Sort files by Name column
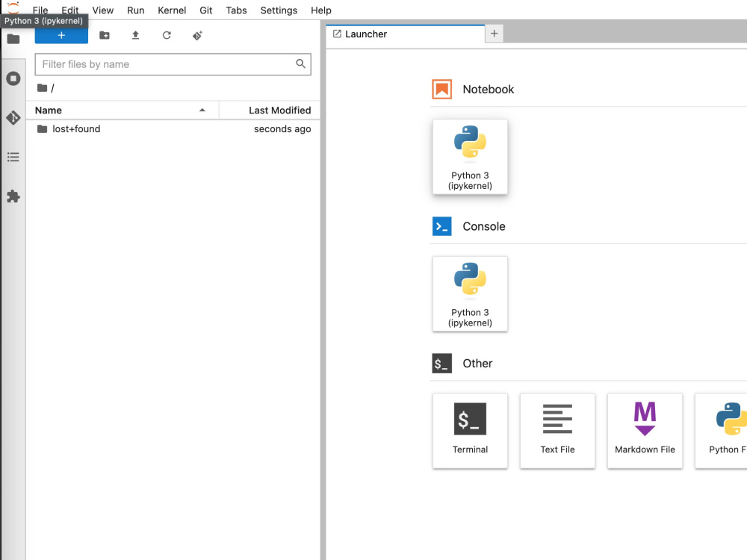 tap(123, 110)
